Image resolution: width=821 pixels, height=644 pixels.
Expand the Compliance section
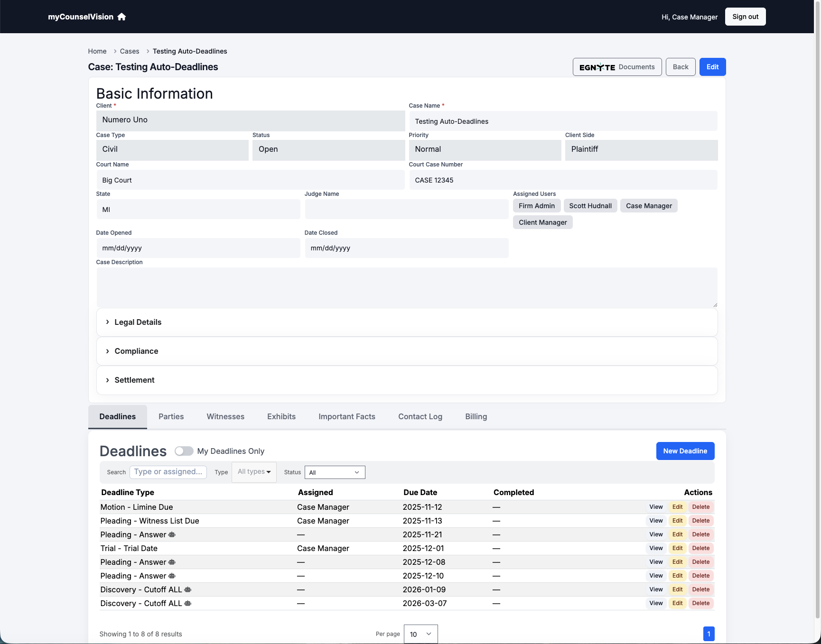point(136,351)
